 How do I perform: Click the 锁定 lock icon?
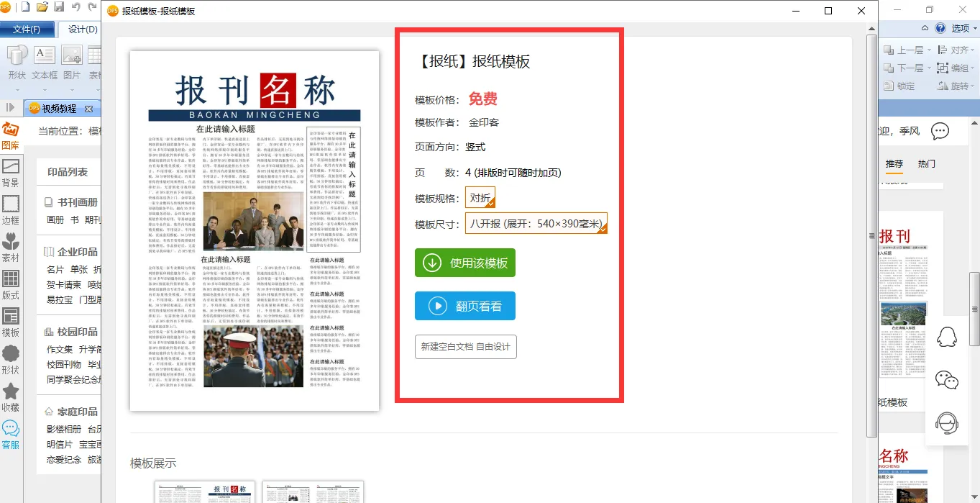point(888,86)
